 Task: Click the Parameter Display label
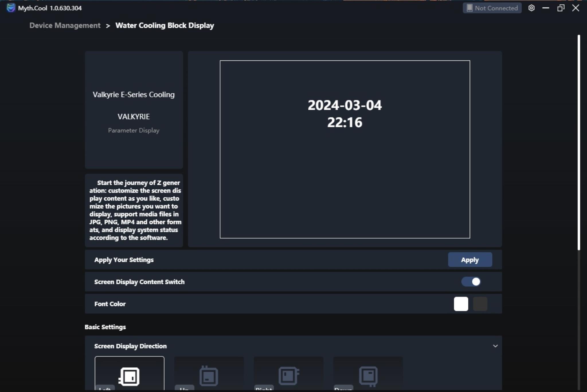[x=134, y=130]
